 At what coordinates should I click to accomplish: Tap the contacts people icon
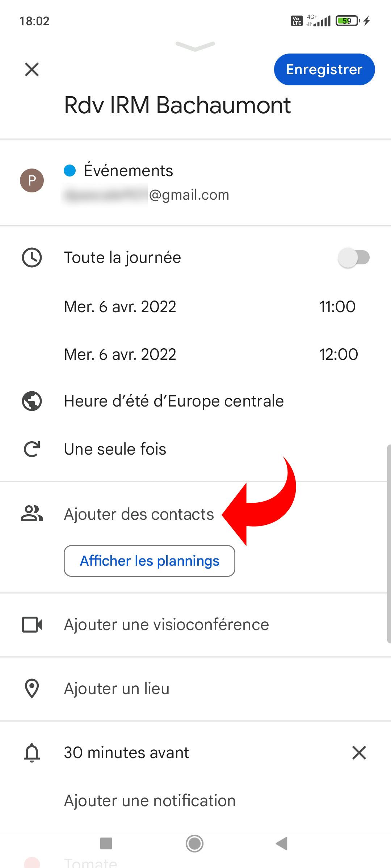[32, 514]
